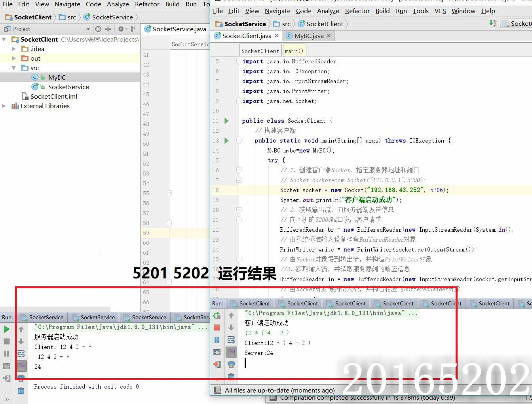Click down arrow in SocketService console toolbar
This screenshot has height=404, width=532.
21,341
